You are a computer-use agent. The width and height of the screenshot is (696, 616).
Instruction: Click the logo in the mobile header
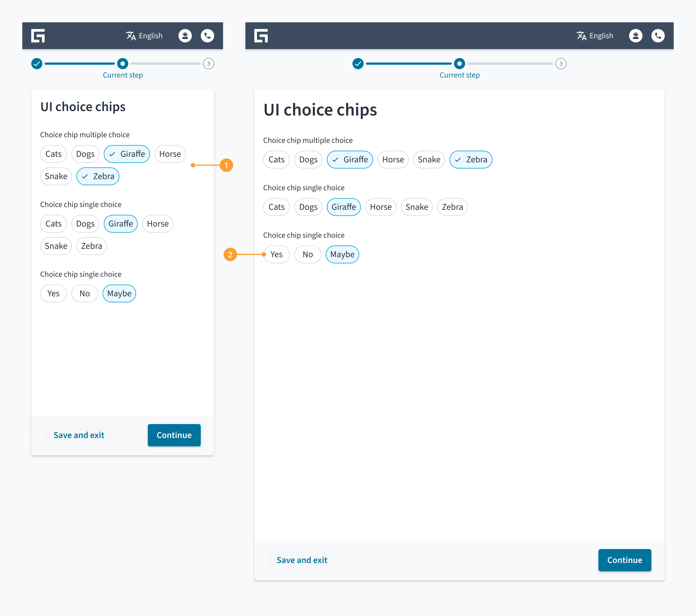tap(38, 36)
